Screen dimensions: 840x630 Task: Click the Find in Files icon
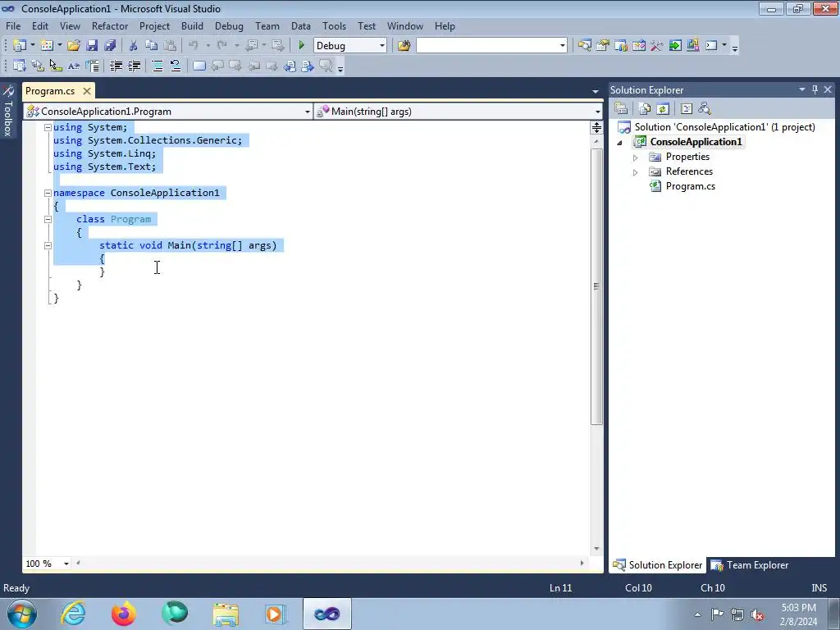[404, 46]
